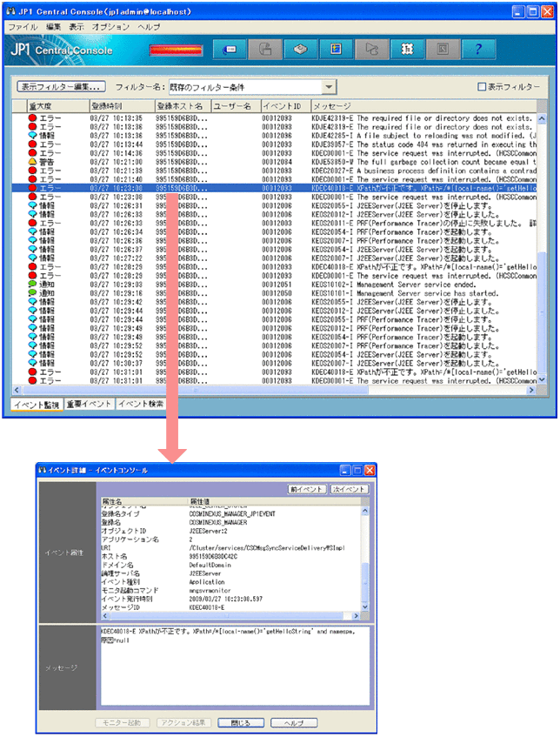This screenshot has height=737, width=560.
Task: Click error icon of 10:21:40 event row
Action: pos(32,179)
